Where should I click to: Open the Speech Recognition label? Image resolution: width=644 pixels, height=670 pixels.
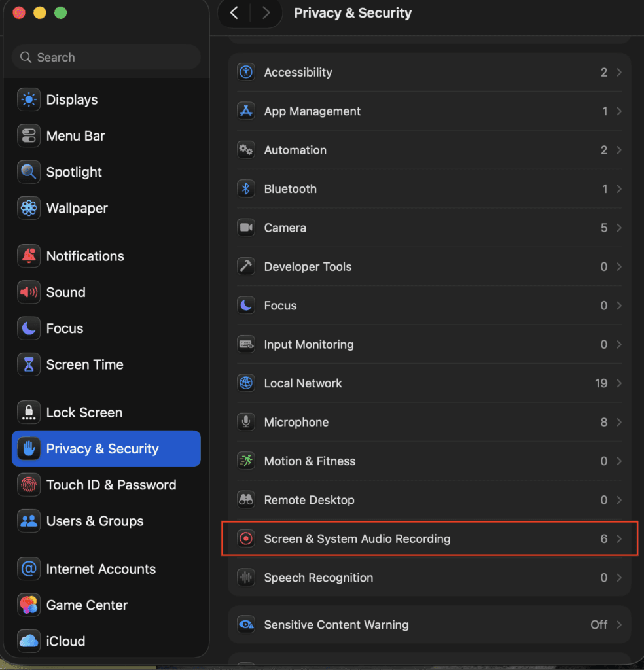click(x=318, y=578)
